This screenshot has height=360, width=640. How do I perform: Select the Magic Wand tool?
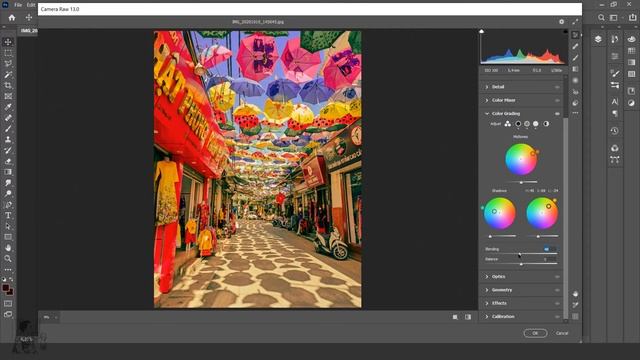[8, 75]
